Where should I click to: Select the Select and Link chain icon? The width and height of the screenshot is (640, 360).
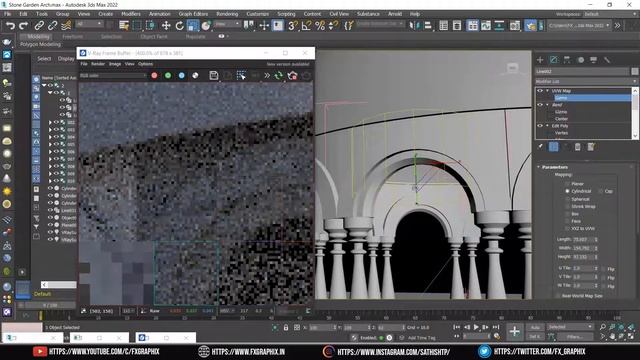[39, 26]
